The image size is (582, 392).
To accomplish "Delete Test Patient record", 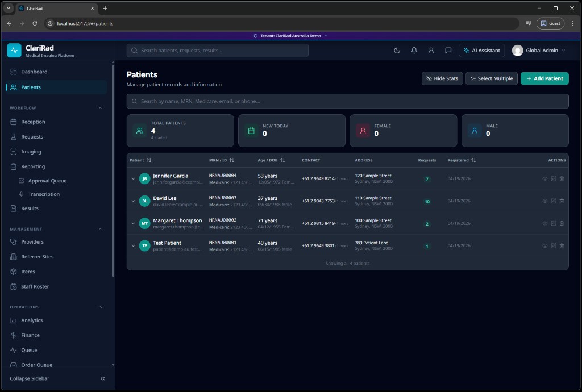I will pyautogui.click(x=562, y=245).
